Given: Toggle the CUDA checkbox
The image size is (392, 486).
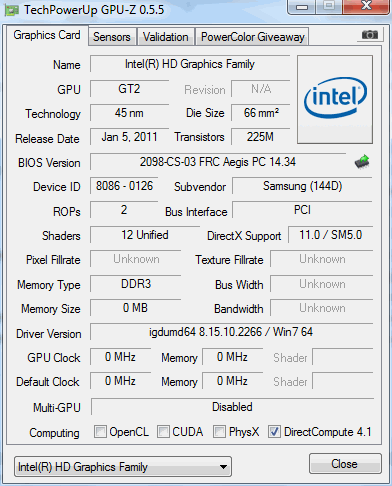Looking at the screenshot, I should 163,431.
